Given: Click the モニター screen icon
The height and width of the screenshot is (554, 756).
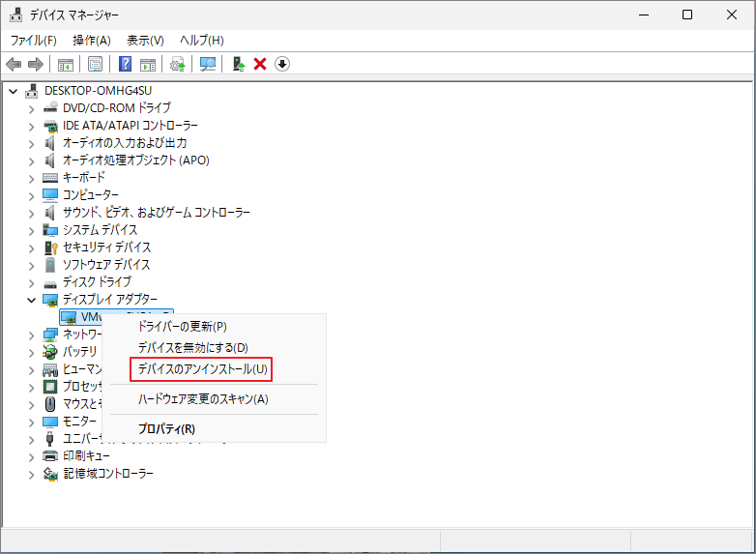Looking at the screenshot, I should click(x=50, y=422).
